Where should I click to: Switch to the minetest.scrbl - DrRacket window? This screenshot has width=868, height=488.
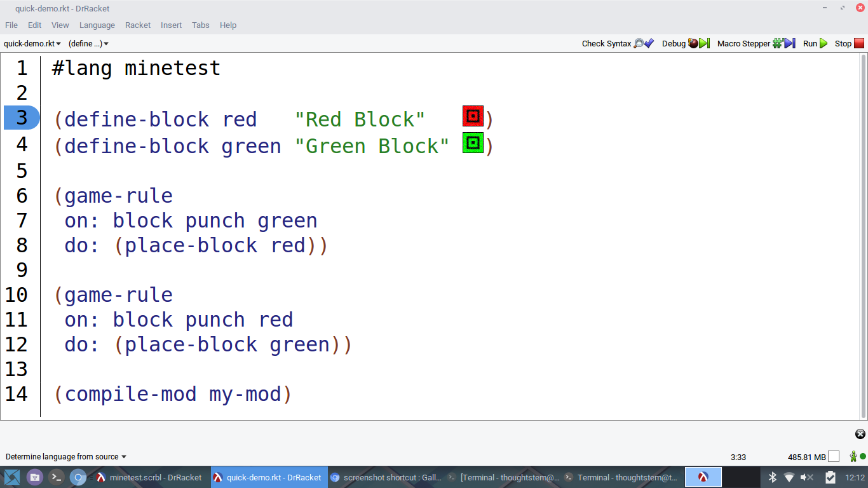149,477
